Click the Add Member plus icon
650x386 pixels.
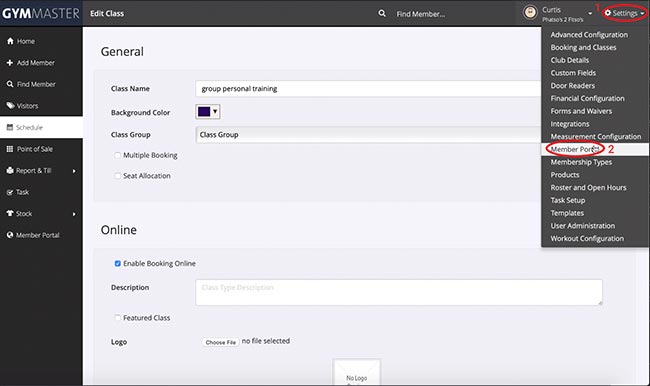click(10, 63)
